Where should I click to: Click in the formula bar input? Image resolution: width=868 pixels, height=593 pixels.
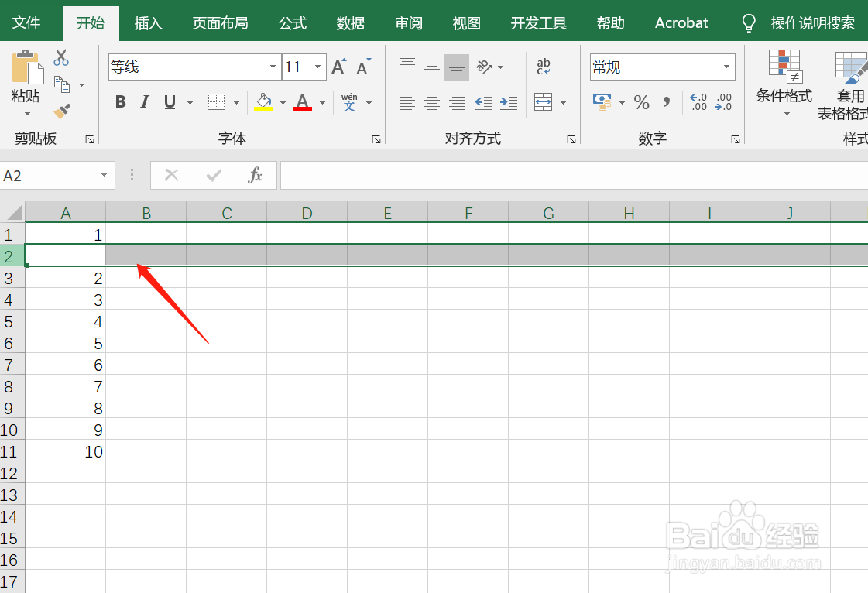(574, 176)
